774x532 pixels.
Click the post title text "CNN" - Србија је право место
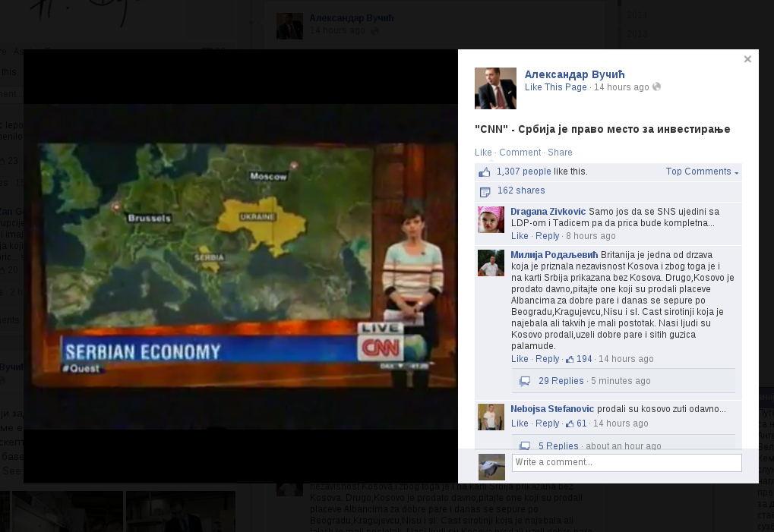[602, 129]
